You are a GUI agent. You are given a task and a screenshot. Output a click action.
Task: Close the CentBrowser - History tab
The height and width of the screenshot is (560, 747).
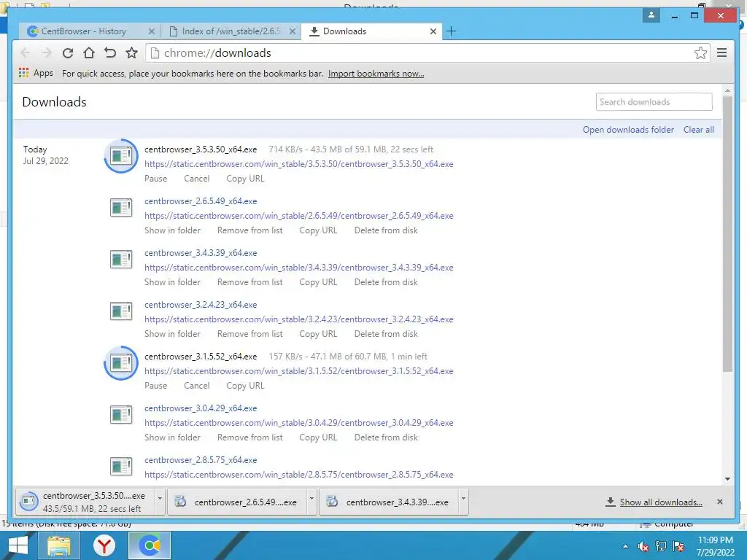[152, 31]
